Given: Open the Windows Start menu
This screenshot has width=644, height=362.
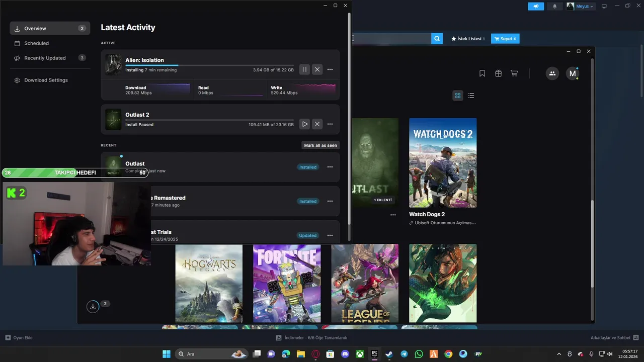Looking at the screenshot, I should tap(166, 354).
